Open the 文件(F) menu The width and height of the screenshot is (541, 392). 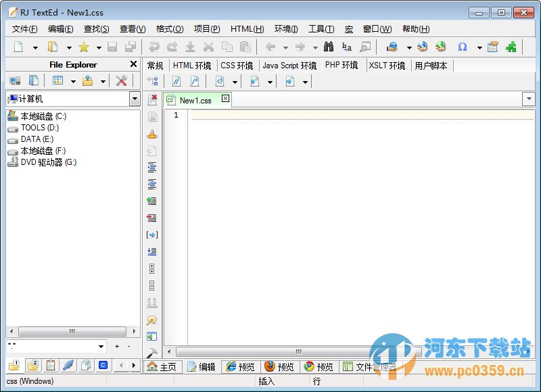(24, 29)
